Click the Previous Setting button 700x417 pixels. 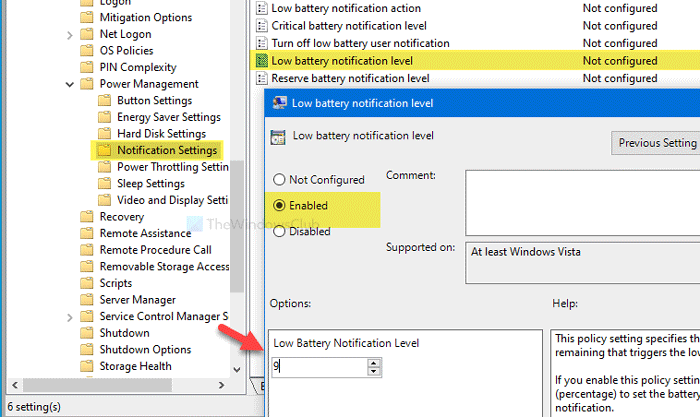655,143
